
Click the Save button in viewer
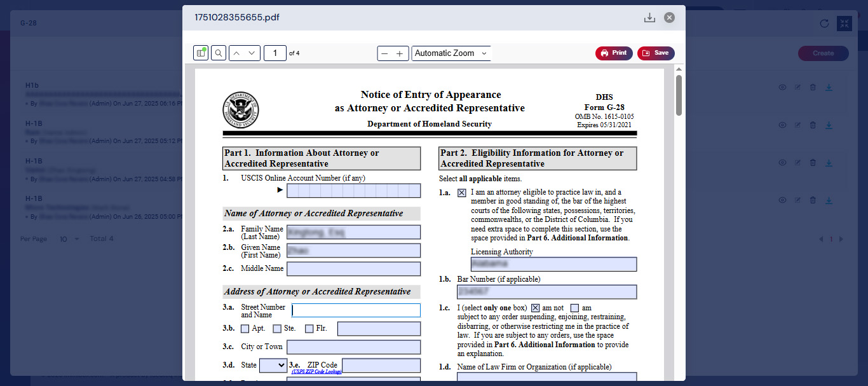[x=656, y=53]
